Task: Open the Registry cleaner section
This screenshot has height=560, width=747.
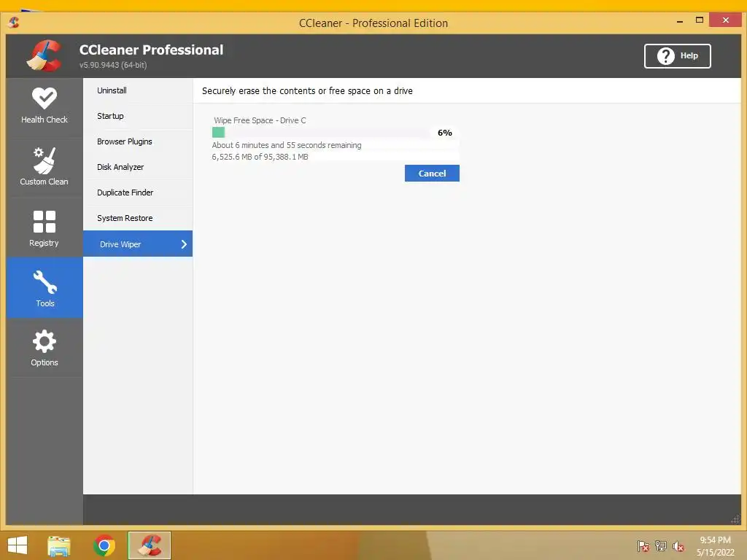Action: (x=44, y=227)
